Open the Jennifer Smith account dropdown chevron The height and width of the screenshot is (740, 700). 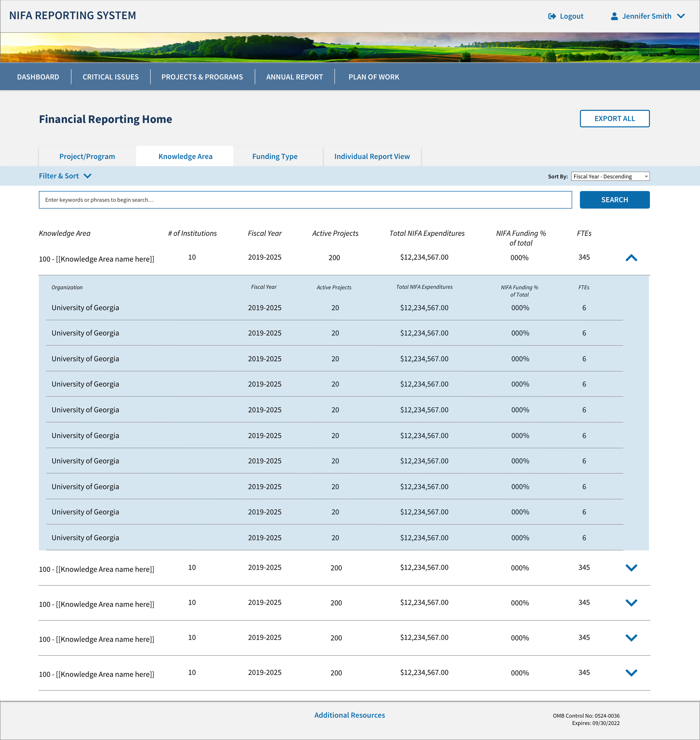[x=681, y=16]
